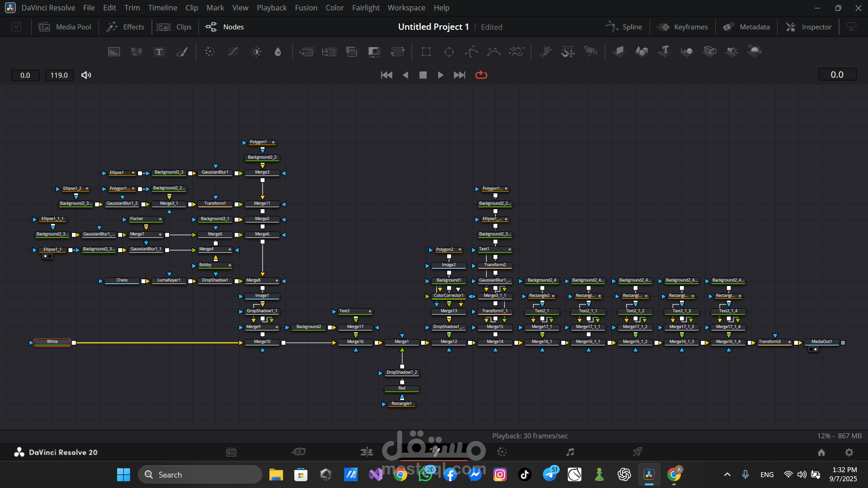Click the Ellipse mask tool

tap(449, 52)
